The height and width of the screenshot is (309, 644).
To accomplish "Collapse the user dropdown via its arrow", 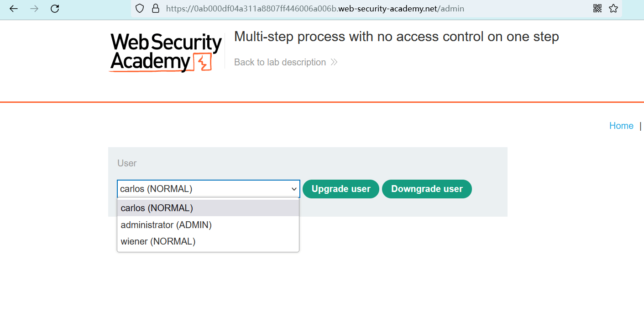I will 294,189.
